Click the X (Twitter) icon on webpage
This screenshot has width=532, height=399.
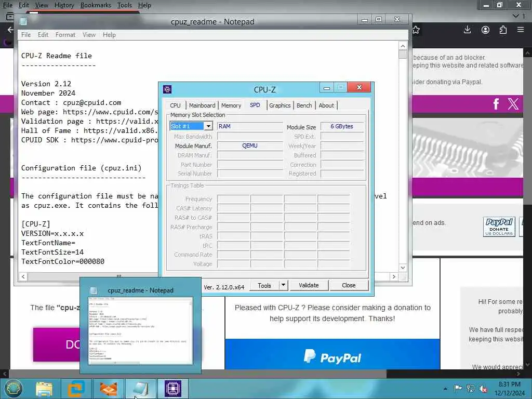coord(513,104)
